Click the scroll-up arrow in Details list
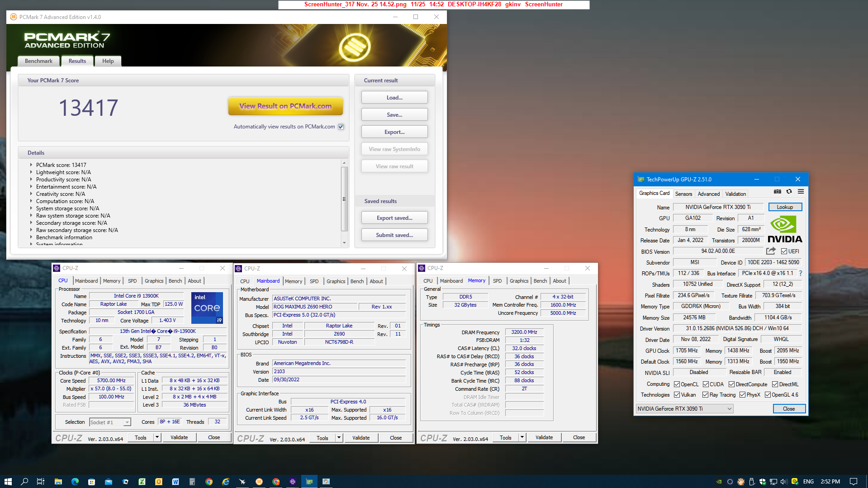Viewport: 868px width, 488px height. [x=344, y=163]
